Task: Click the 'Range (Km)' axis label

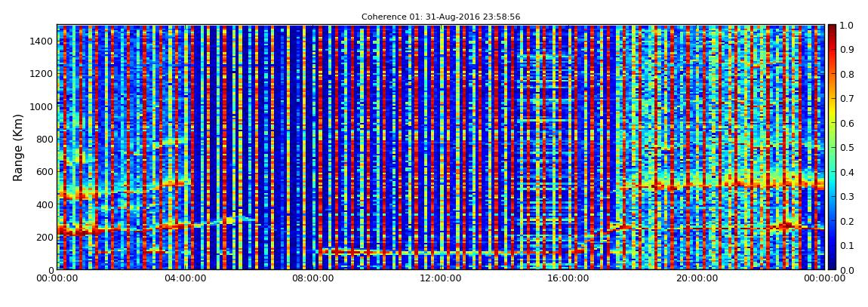Action: [x=18, y=148]
